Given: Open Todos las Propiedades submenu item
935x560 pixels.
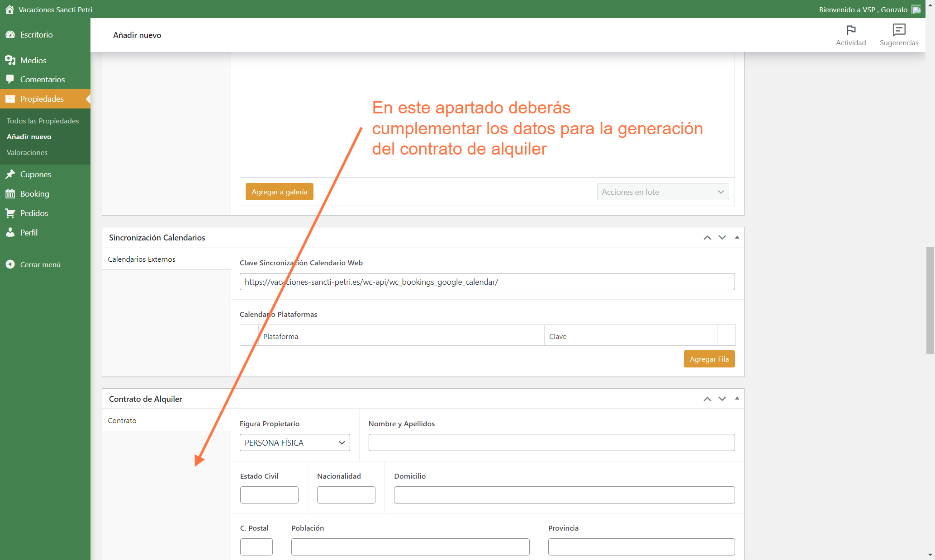Looking at the screenshot, I should (43, 121).
